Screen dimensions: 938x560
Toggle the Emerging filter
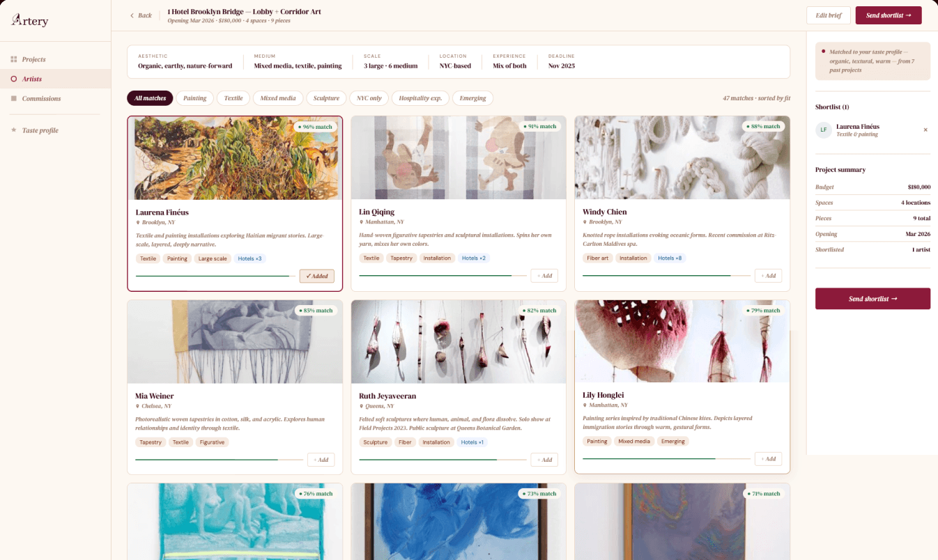click(x=472, y=98)
